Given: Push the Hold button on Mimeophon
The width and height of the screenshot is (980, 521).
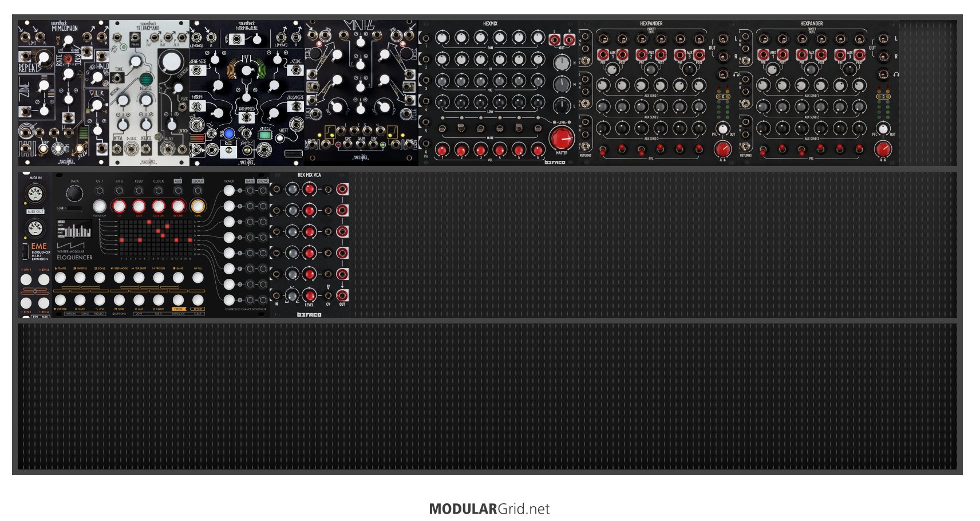Looking at the screenshot, I should pos(58,149).
